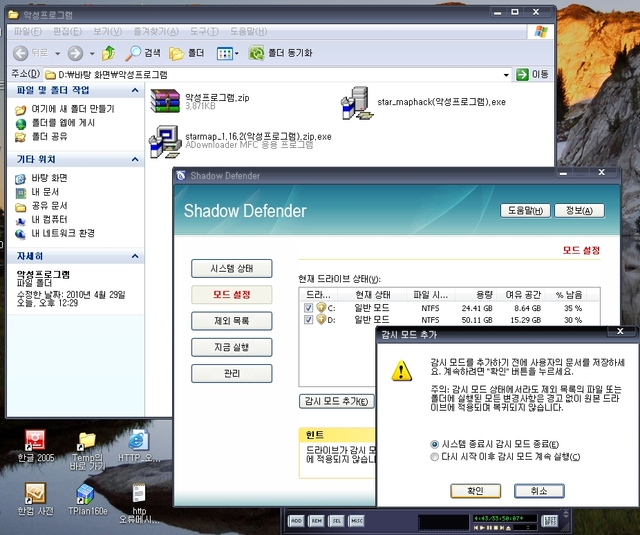Open the address bar dropdown arrow
The height and width of the screenshot is (535, 640).
pos(506,75)
